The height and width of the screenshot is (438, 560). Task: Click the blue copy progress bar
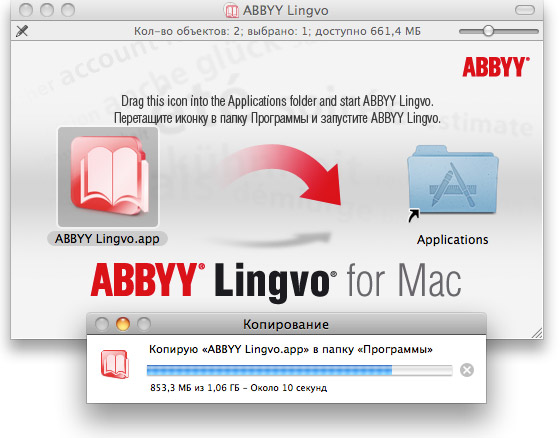coord(299,370)
